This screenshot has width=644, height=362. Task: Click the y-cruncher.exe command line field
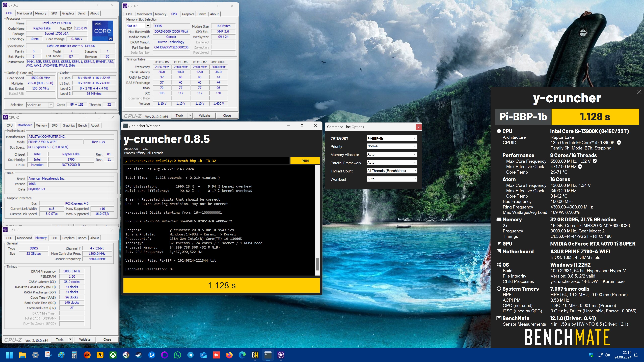coord(206,161)
